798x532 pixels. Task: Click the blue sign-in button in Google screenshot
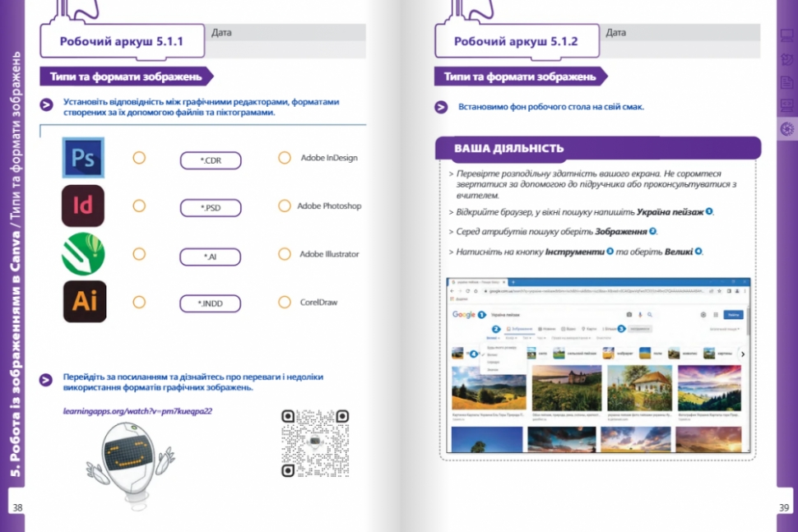click(x=733, y=315)
